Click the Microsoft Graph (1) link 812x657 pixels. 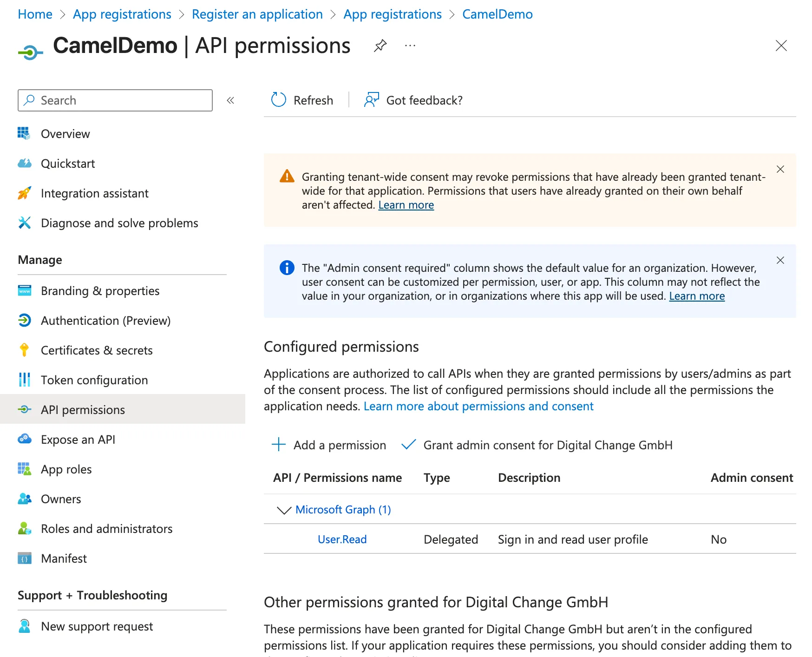[x=343, y=510]
